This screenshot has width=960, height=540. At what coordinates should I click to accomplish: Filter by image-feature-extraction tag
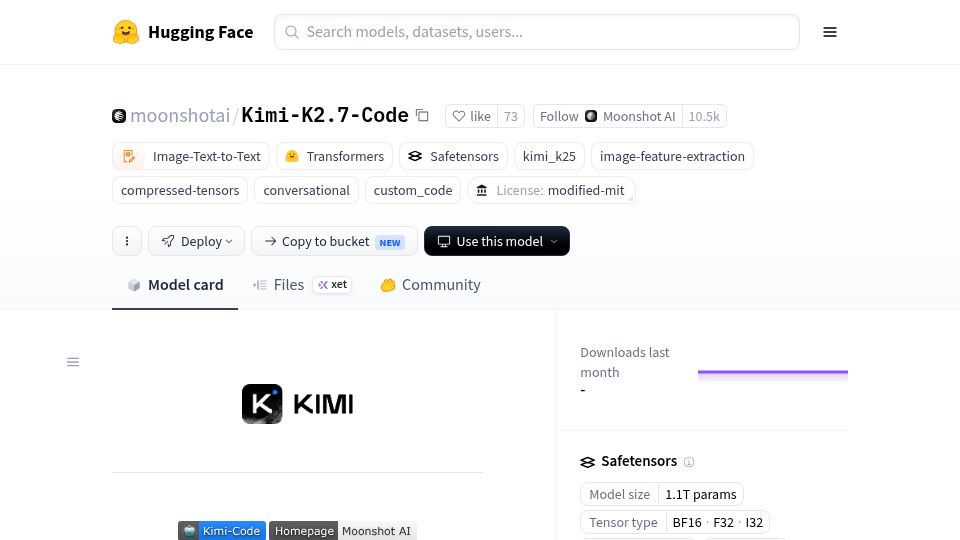click(672, 156)
